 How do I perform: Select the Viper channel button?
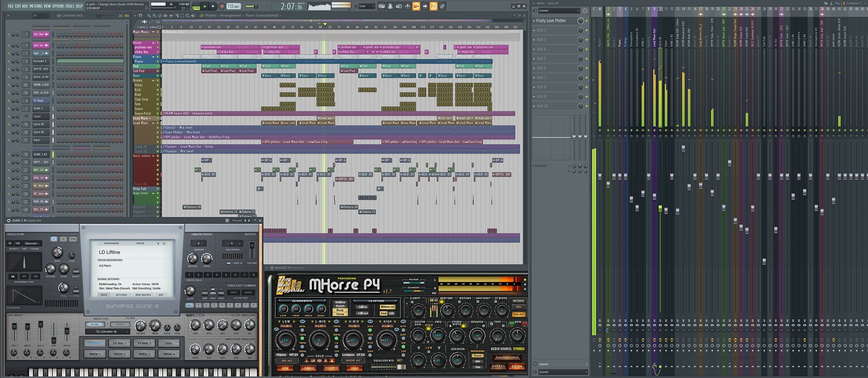(x=41, y=140)
